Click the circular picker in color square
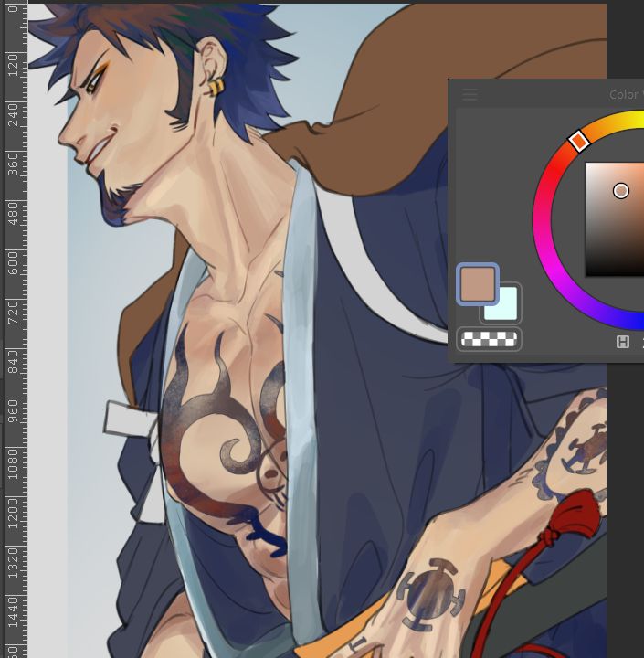This screenshot has height=658, width=644. [x=621, y=191]
